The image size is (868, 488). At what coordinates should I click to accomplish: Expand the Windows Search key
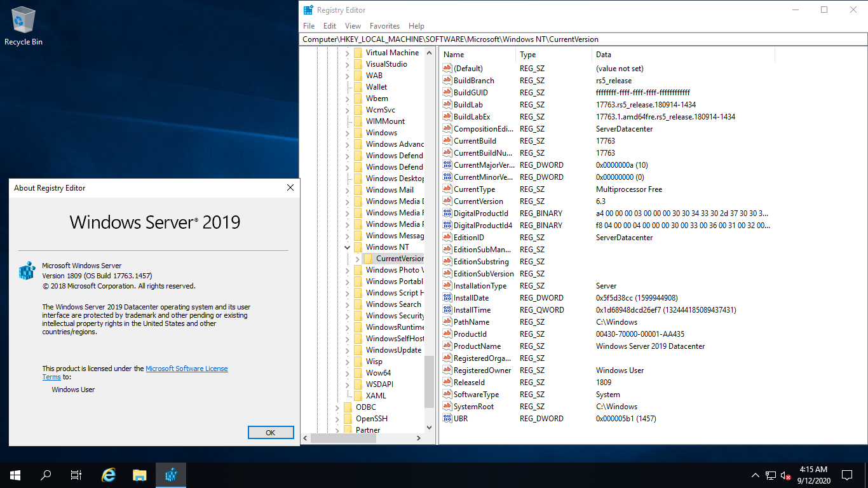(x=347, y=304)
